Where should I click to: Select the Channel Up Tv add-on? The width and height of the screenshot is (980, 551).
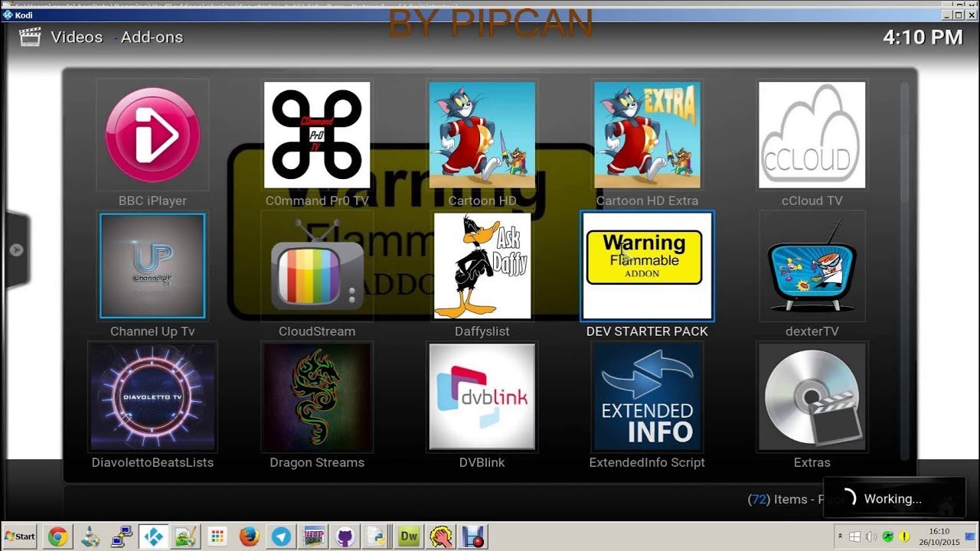152,266
